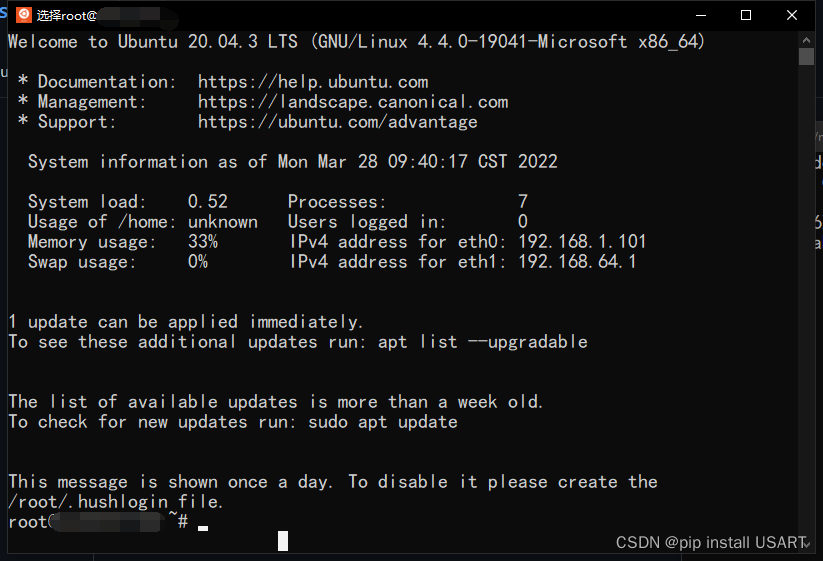
Task: Click the scrollbar up arrow
Action: (806, 39)
